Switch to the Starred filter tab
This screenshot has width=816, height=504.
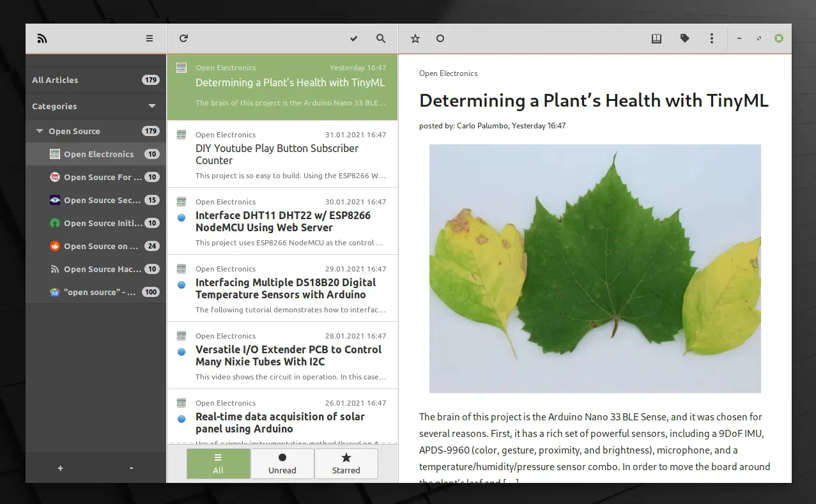point(346,463)
